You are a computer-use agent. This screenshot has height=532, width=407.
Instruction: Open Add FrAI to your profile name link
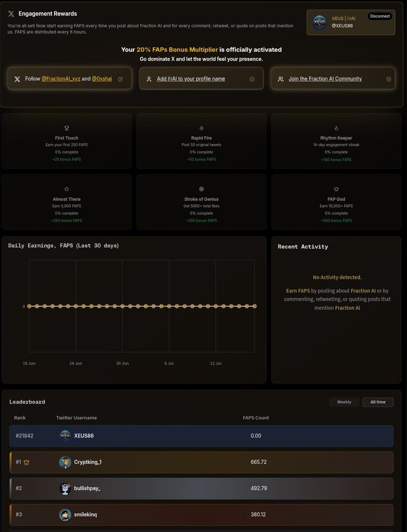pyautogui.click(x=191, y=78)
